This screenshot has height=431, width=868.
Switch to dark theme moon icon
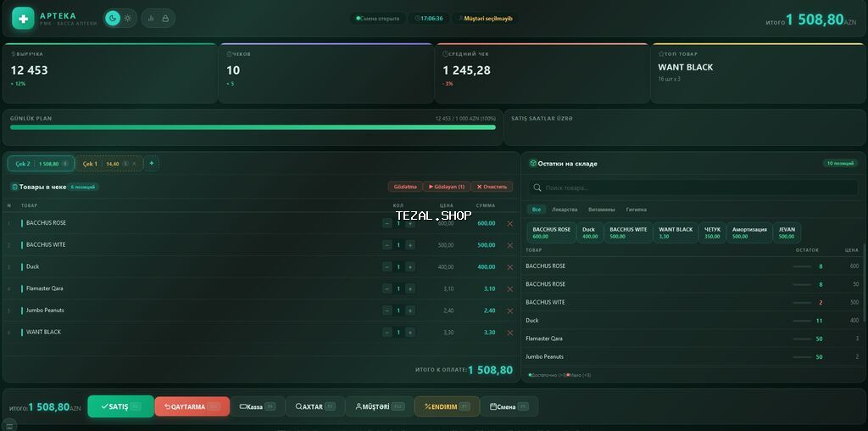(x=113, y=19)
